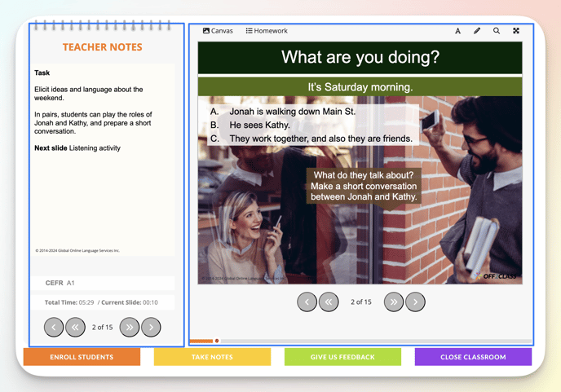Click the magnifying glass search icon
The image size is (561, 392).
pos(497,31)
